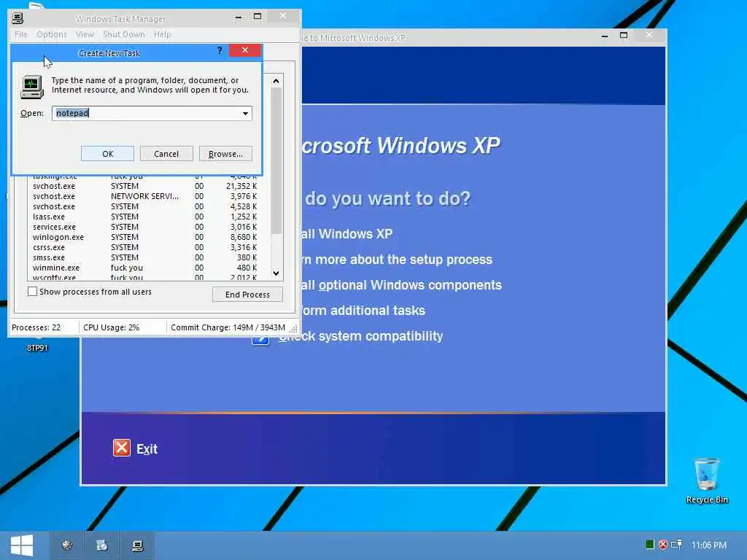Screen dimensions: 747x560
Task: Open the File menu in Task Manager
Action: (x=21, y=34)
